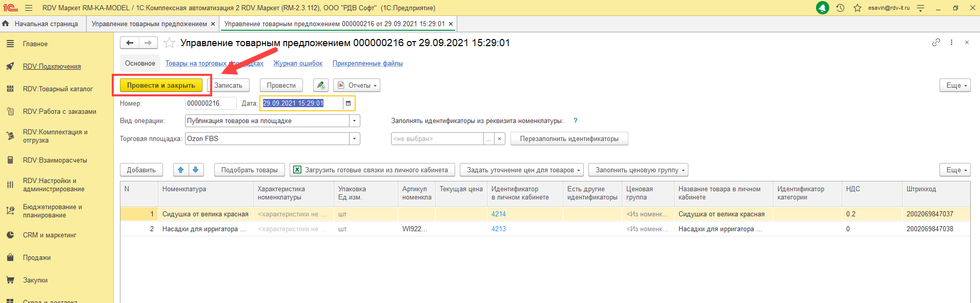This screenshot has width=980, height=303.
Task: Open the date calendar picker
Action: coord(349,104)
